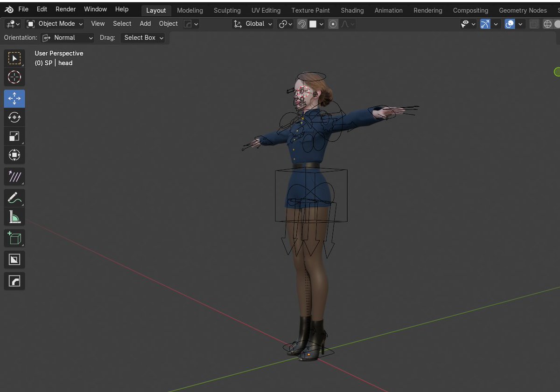Toggle show gizmo button
This screenshot has width=560, height=392.
[x=485, y=24]
